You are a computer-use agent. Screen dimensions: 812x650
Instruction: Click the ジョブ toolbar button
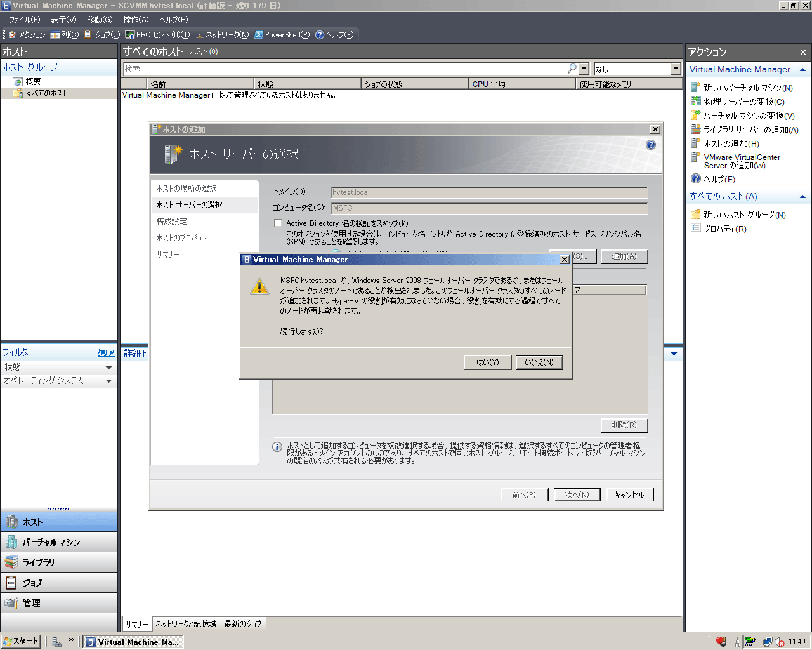click(x=102, y=35)
